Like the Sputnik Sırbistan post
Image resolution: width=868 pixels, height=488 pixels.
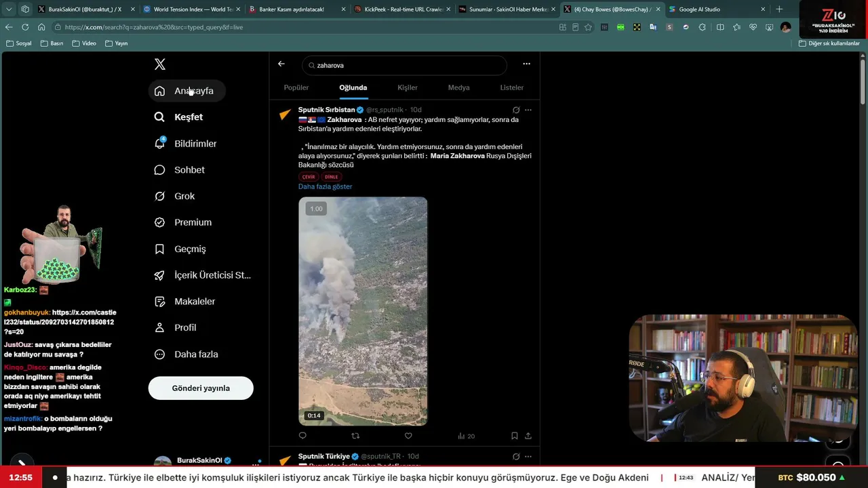click(408, 436)
